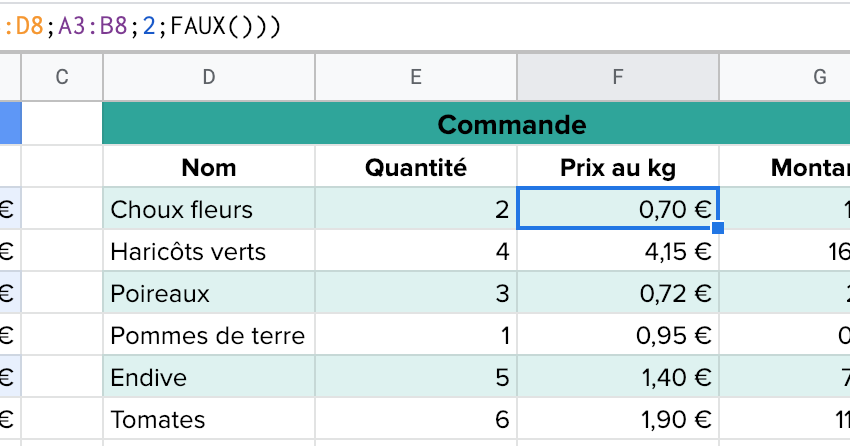Viewport: 850px width, 446px height.
Task: Select column E header
Action: click(x=416, y=77)
